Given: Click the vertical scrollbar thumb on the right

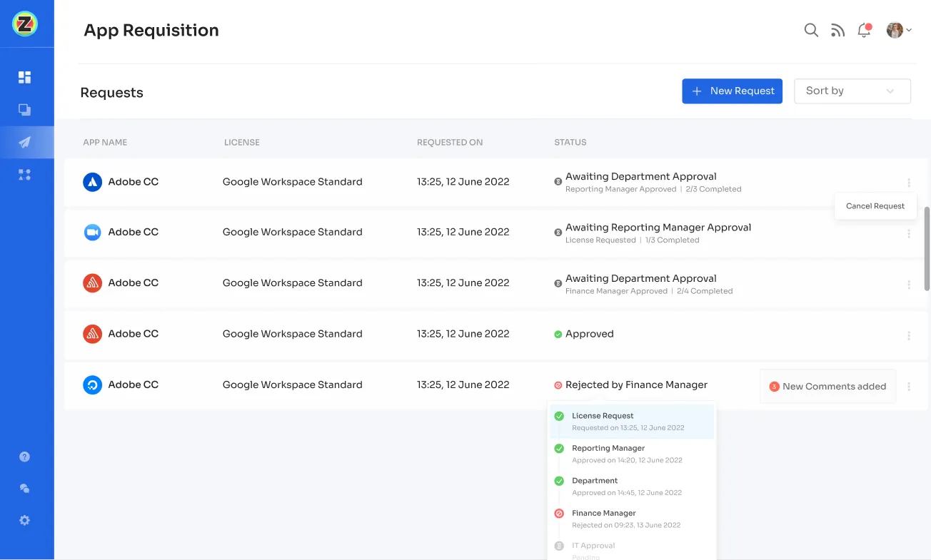Looking at the screenshot, I should coord(927,249).
